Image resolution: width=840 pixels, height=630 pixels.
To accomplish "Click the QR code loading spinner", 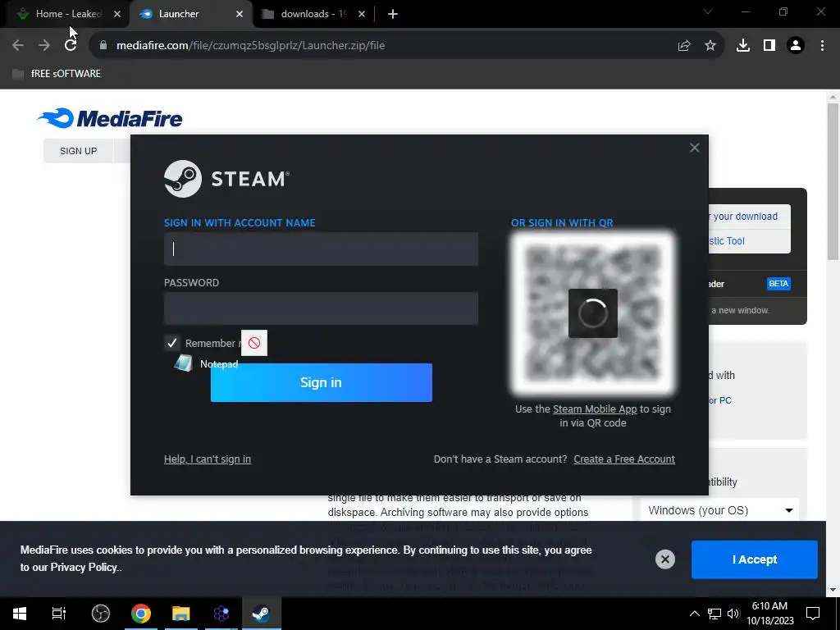I will [x=592, y=313].
